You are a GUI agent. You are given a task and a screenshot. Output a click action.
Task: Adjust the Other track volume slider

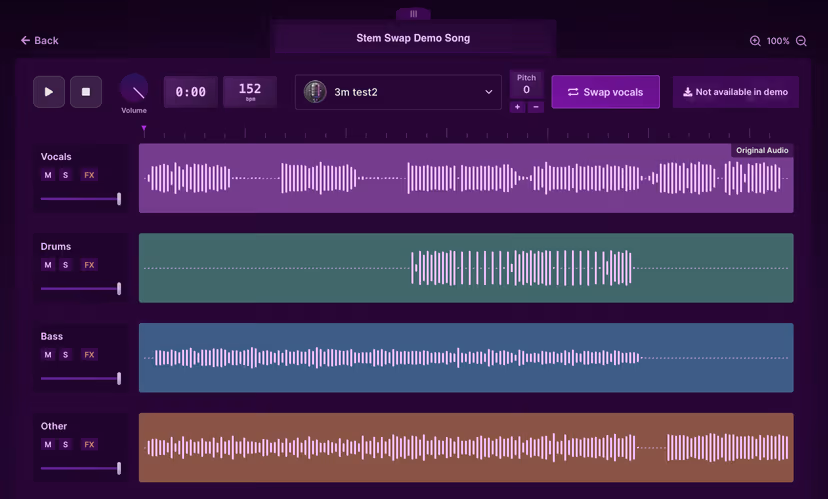point(80,468)
